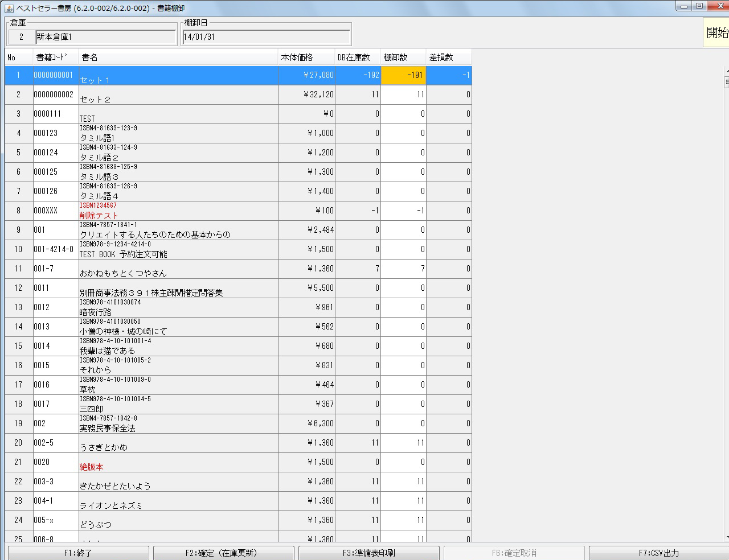Viewport: 729px width, 560px height.
Task: Click the 棚卸日 date field 14/01/31
Action: pos(265,37)
